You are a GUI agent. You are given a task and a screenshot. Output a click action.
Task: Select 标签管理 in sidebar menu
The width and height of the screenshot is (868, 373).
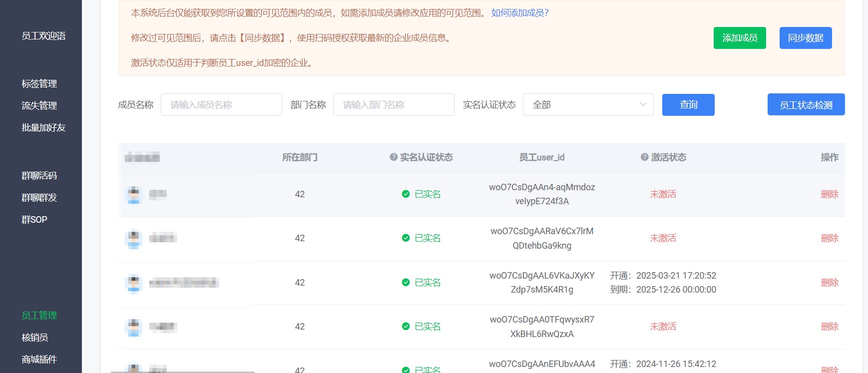click(x=39, y=84)
